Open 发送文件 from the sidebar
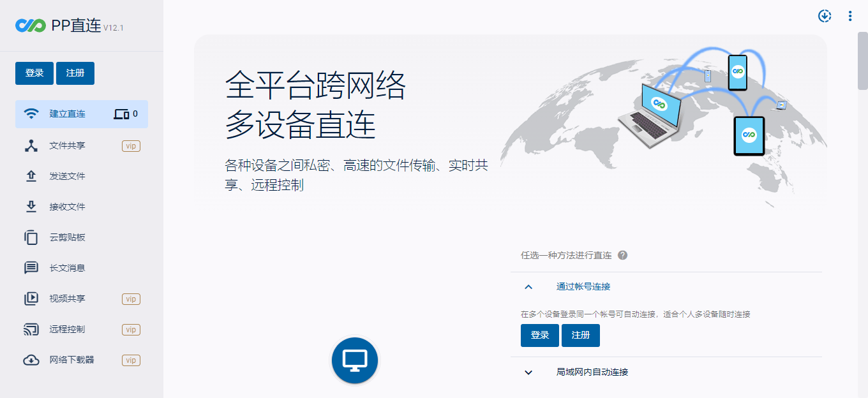The height and width of the screenshot is (398, 868). (x=68, y=176)
